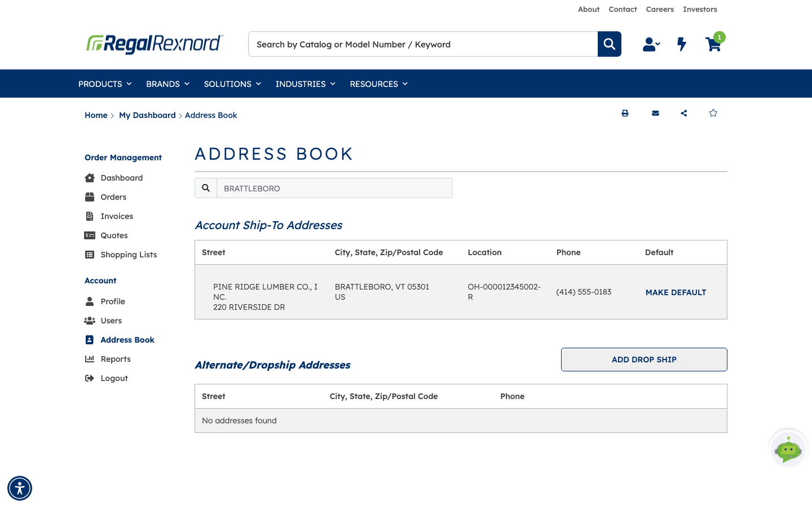Screen dimensions: 812x508
Task: Print this page via printer icon
Action: (x=625, y=113)
